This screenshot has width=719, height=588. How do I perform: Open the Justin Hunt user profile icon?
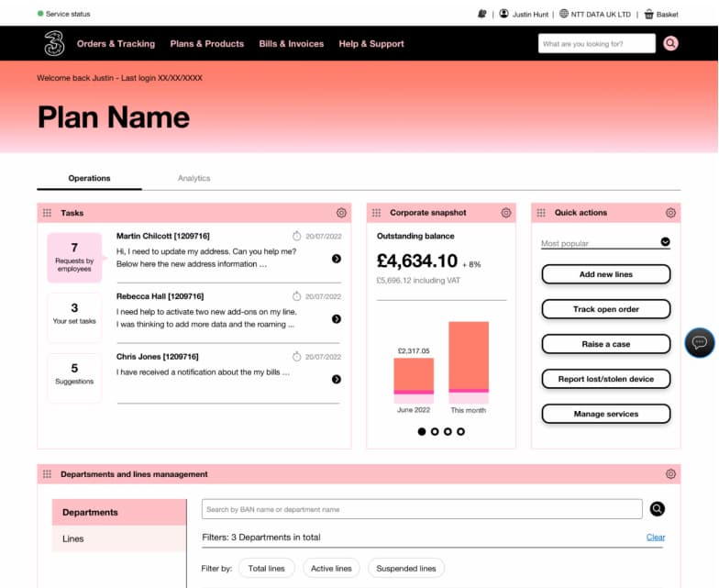pos(504,14)
